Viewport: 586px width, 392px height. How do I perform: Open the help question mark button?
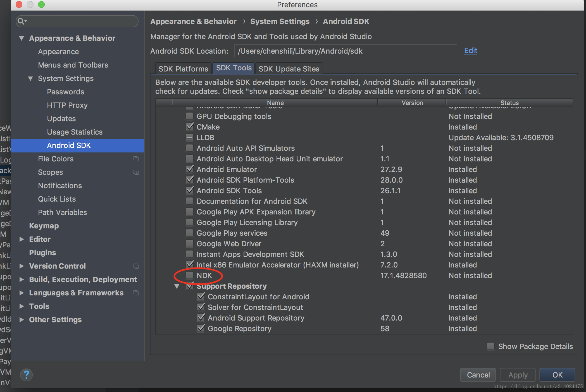(26, 375)
